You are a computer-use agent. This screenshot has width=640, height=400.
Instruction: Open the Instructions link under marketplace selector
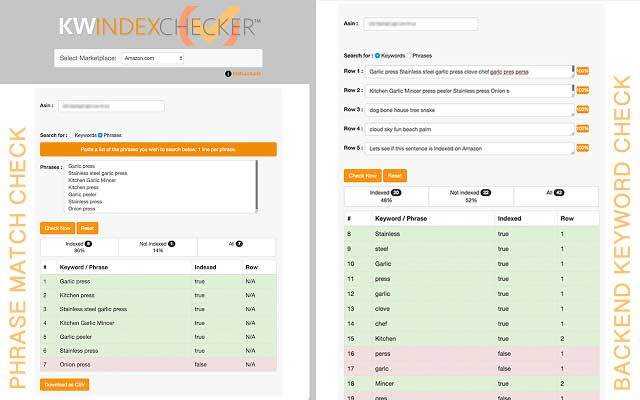pos(247,74)
